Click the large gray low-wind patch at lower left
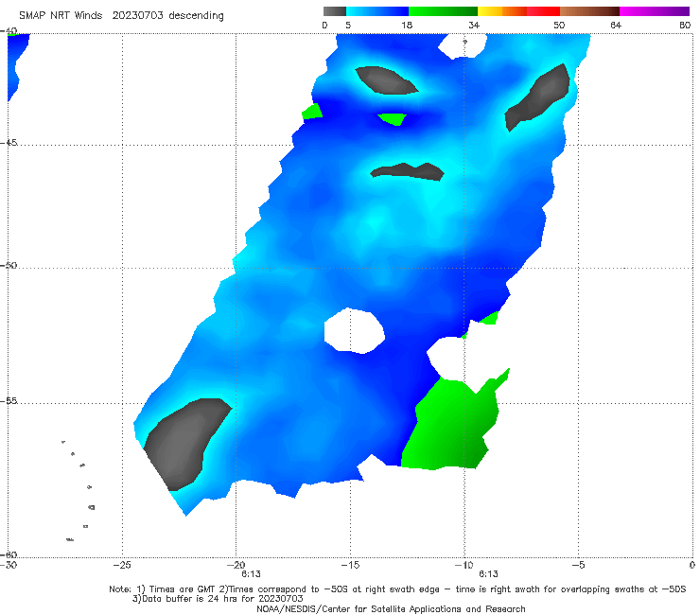 pyautogui.click(x=185, y=445)
